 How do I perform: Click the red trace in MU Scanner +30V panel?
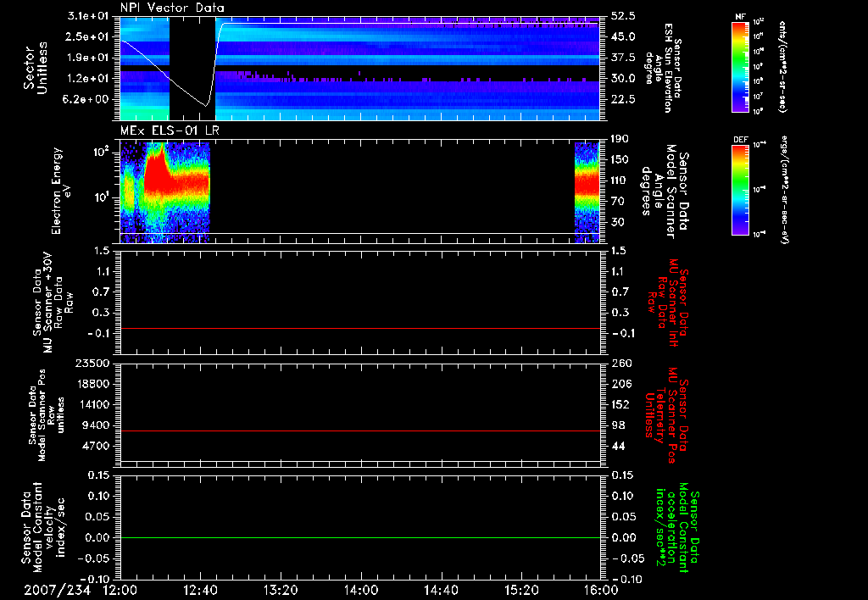360,328
